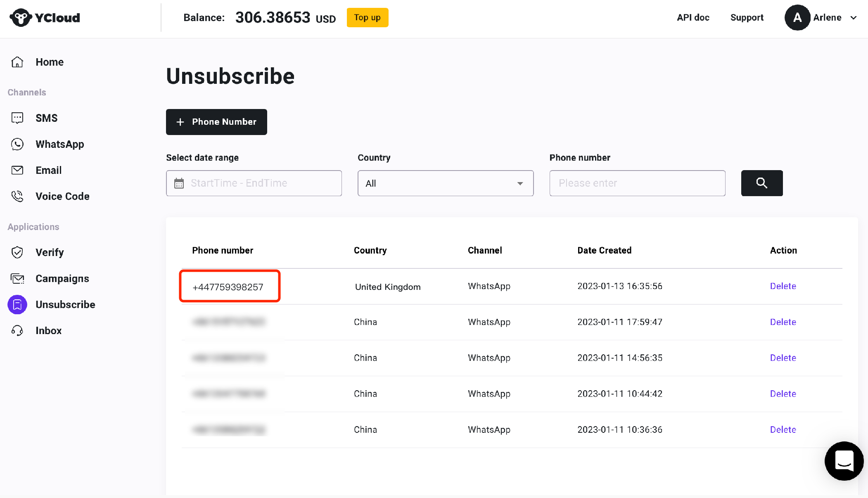Open the Campaigns icon in sidebar
Screen dimensions: 868x498
pos(17,278)
